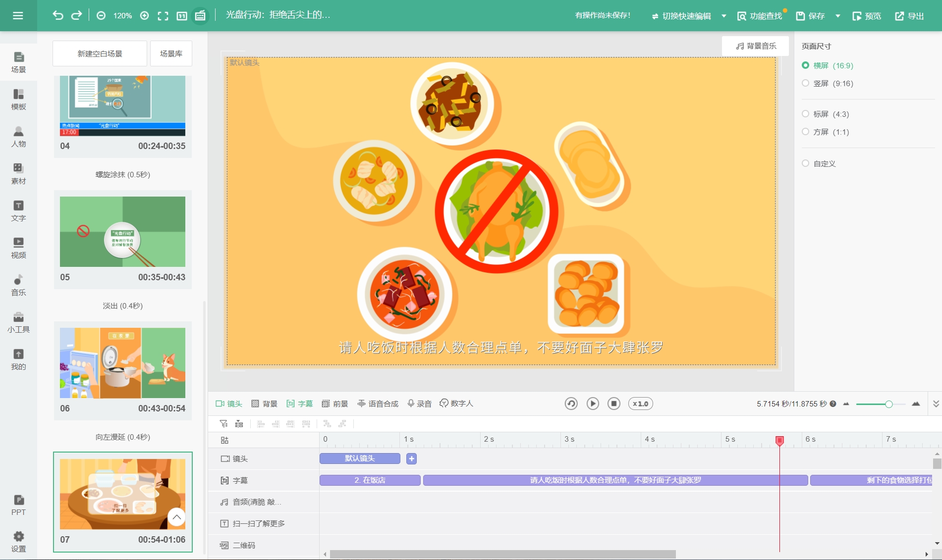This screenshot has width=942, height=560.
Task: Click the timeline layer grouping icon
Action: click(x=239, y=424)
